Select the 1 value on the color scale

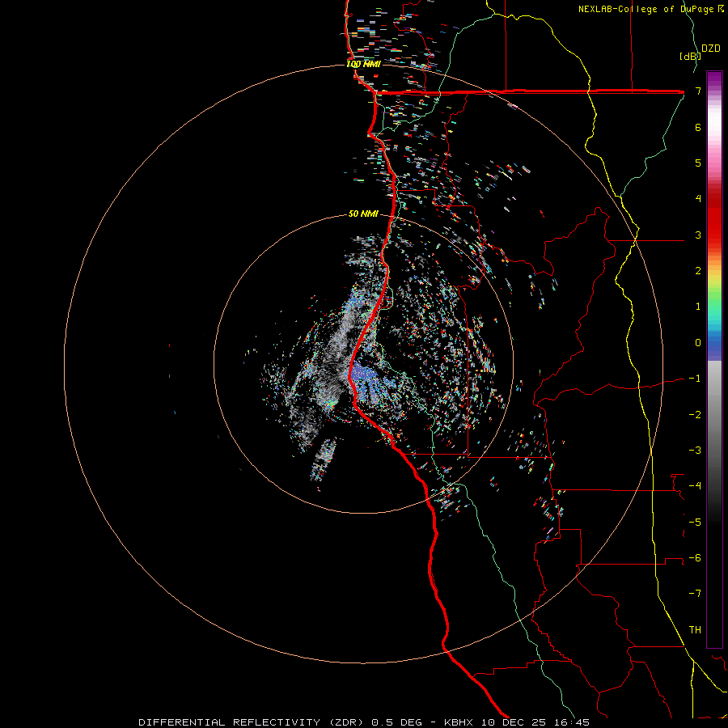click(698, 307)
